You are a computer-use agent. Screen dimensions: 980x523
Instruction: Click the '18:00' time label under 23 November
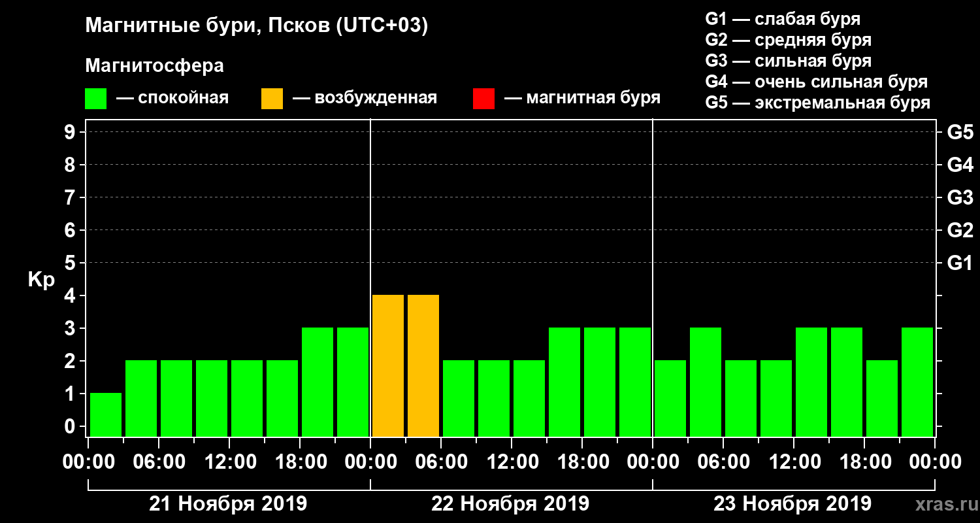[x=864, y=462]
